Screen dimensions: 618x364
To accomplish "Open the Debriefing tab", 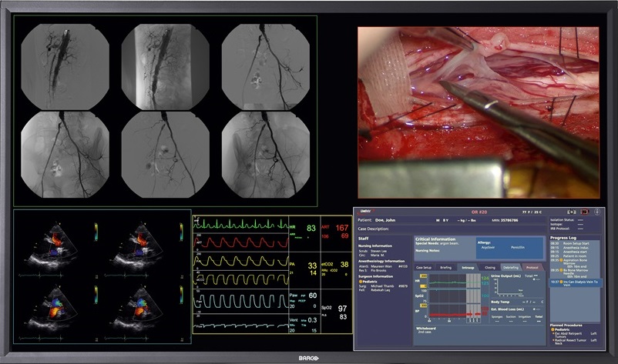I will (x=511, y=267).
